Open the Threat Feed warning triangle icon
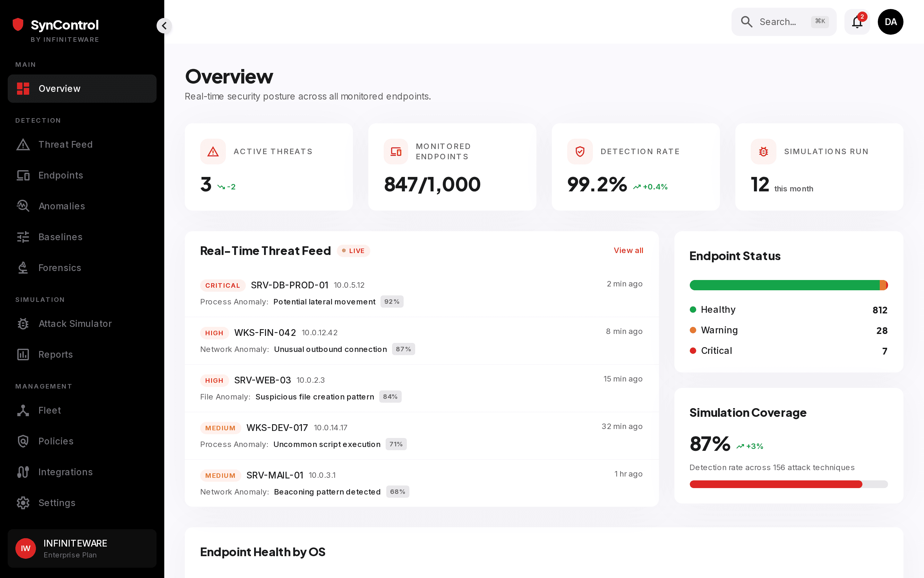 (x=23, y=144)
